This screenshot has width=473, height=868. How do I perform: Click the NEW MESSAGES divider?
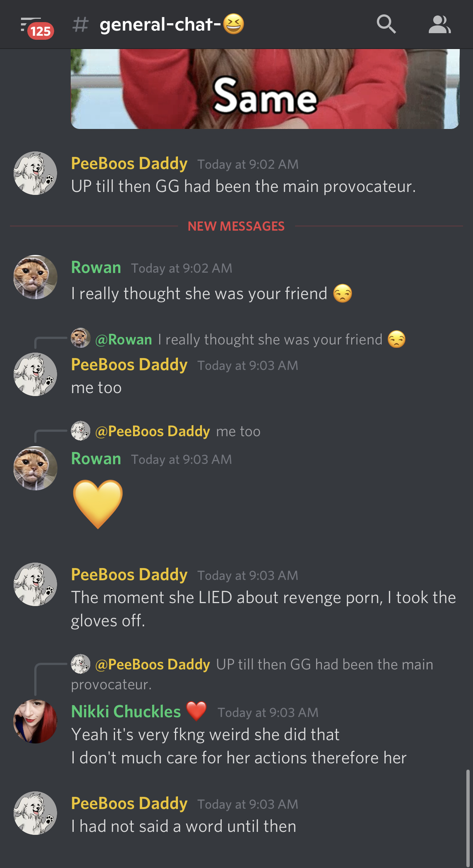click(x=236, y=226)
